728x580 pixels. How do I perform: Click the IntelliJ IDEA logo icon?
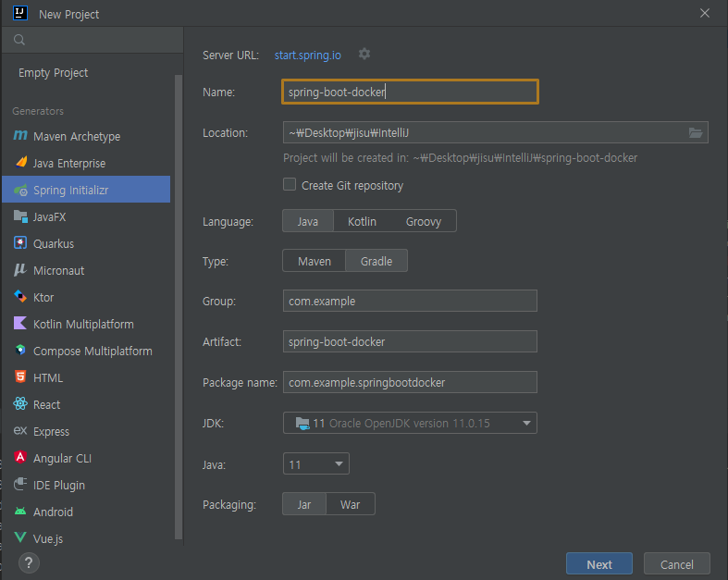[x=20, y=13]
